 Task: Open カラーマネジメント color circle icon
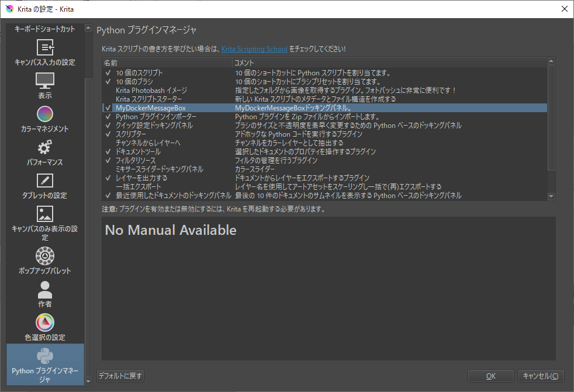point(45,114)
